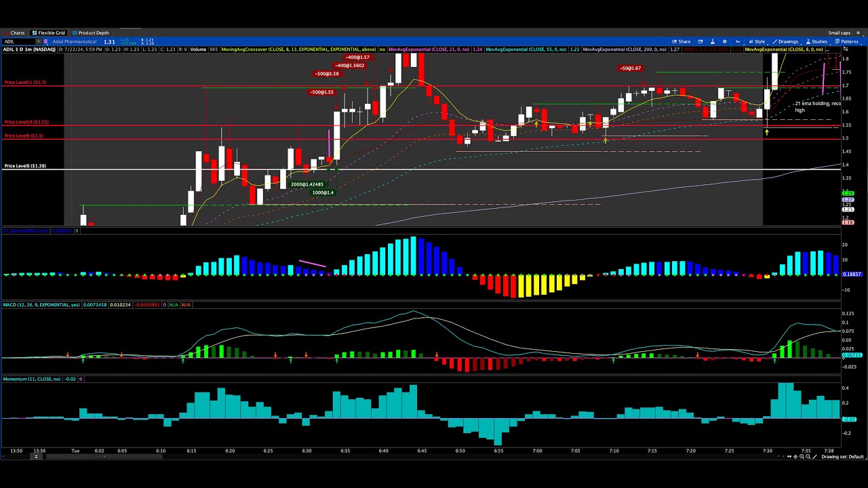The width and height of the screenshot is (868, 488).
Task: Select Price Level8 ($1.38) line label
Action: click(25, 165)
